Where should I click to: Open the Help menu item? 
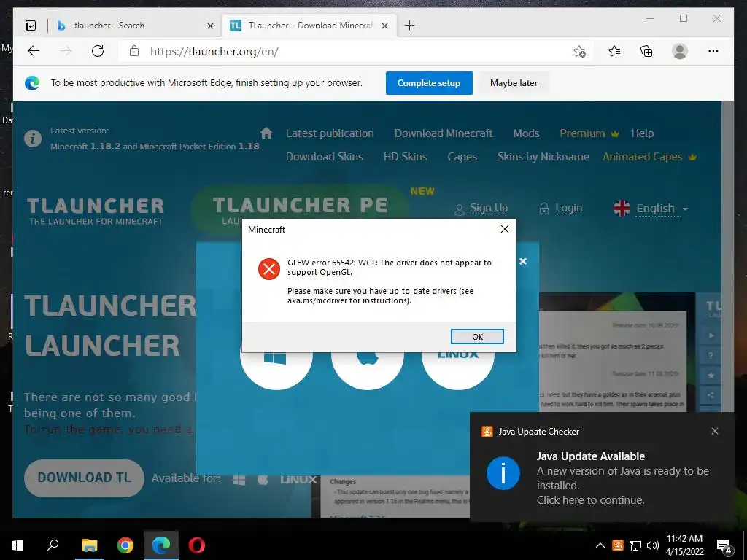[642, 133]
